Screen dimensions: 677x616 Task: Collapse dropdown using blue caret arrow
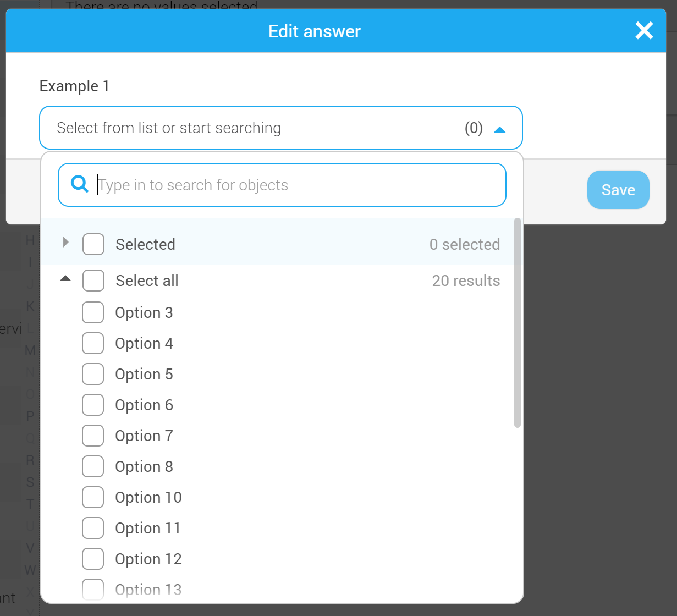499,130
